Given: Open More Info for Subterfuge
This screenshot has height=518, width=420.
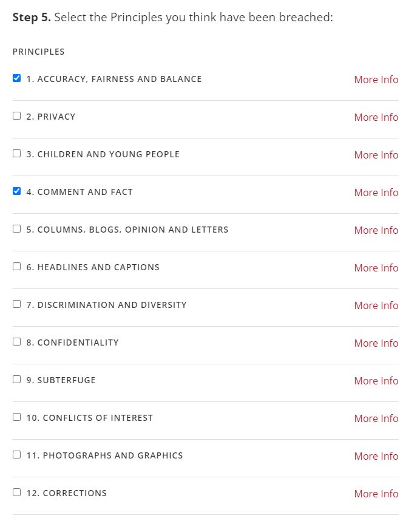Looking at the screenshot, I should [376, 381].
